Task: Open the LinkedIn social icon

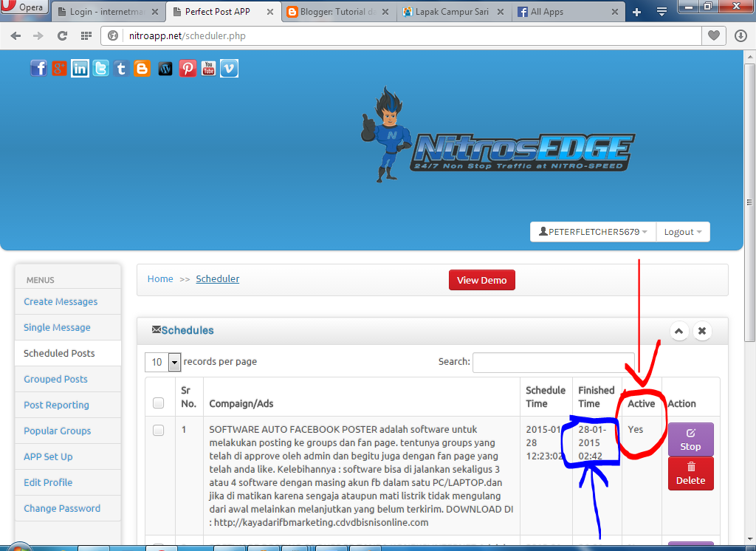Action: point(80,69)
